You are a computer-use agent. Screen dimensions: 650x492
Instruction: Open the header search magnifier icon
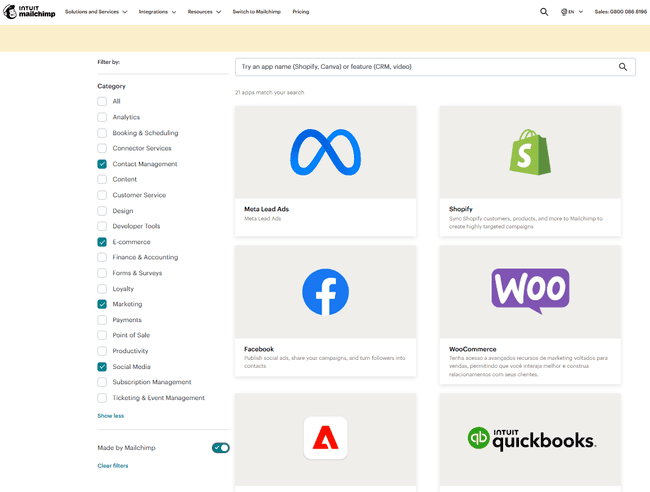[x=544, y=12]
